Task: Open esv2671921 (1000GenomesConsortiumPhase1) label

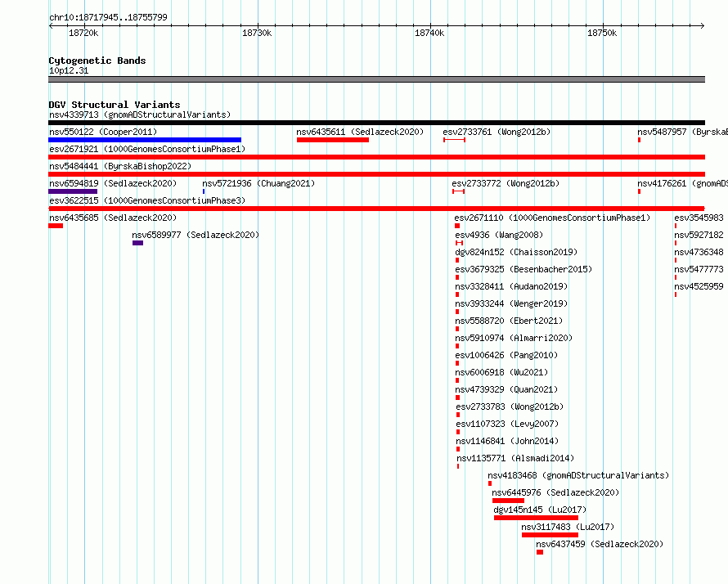Action: (147, 149)
